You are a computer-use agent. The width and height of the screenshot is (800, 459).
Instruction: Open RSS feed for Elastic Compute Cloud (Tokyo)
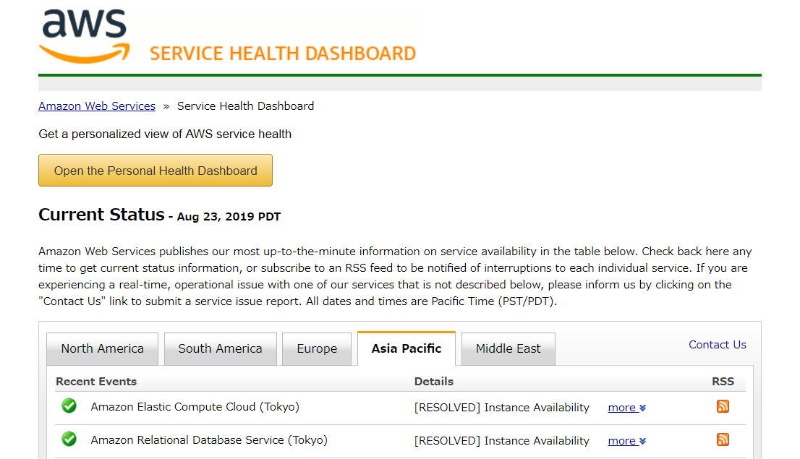click(722, 406)
